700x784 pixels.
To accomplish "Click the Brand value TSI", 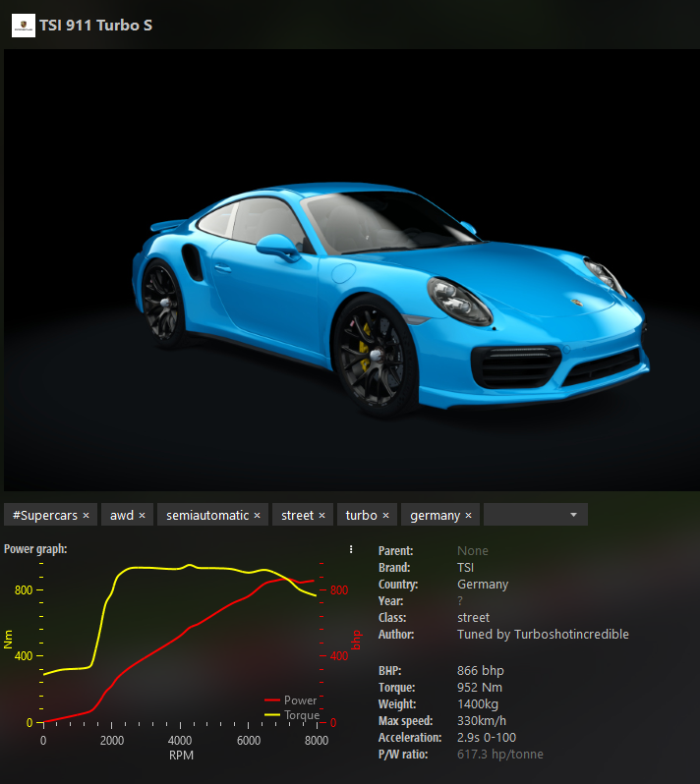I will (465, 568).
